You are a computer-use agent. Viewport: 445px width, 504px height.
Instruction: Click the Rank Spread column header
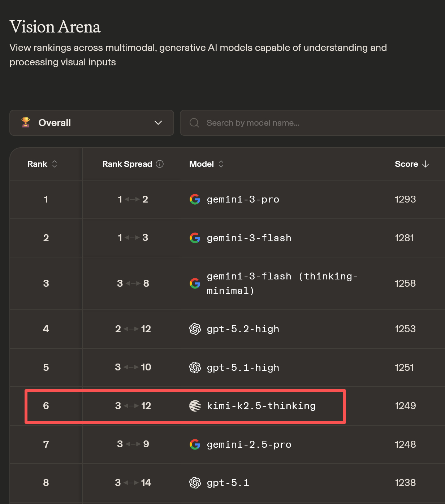pyautogui.click(x=127, y=164)
